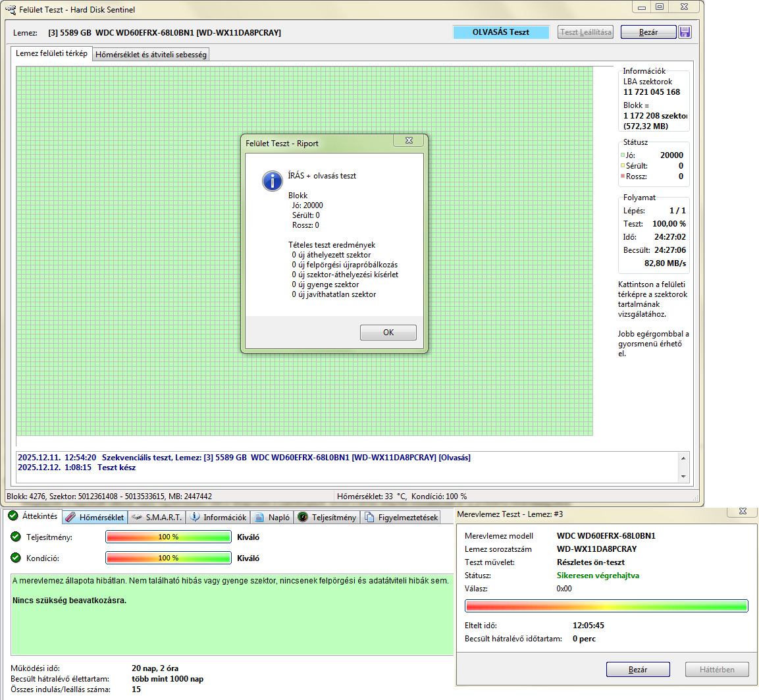Minimize the Felület Teszt window
This screenshot has width=759, height=700.
tap(641, 7)
